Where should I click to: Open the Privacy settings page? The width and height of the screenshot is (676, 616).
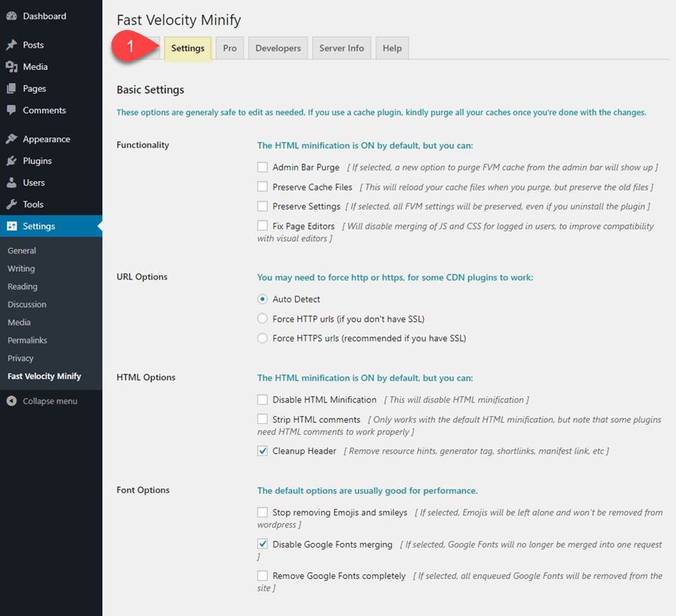coord(20,358)
